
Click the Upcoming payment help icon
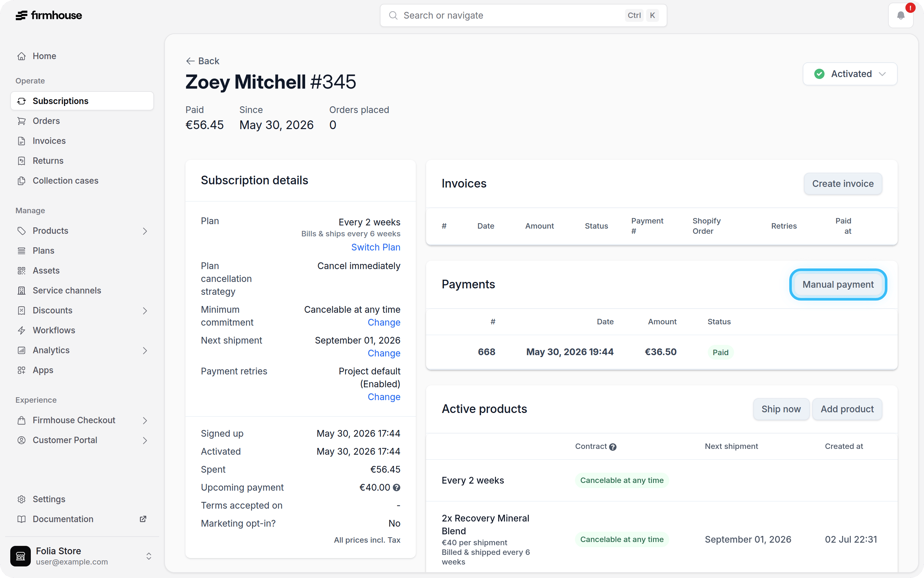pyautogui.click(x=396, y=487)
